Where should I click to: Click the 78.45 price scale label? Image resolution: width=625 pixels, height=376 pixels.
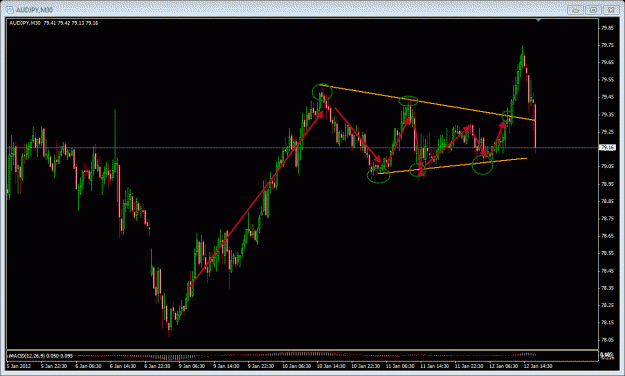[x=607, y=270]
